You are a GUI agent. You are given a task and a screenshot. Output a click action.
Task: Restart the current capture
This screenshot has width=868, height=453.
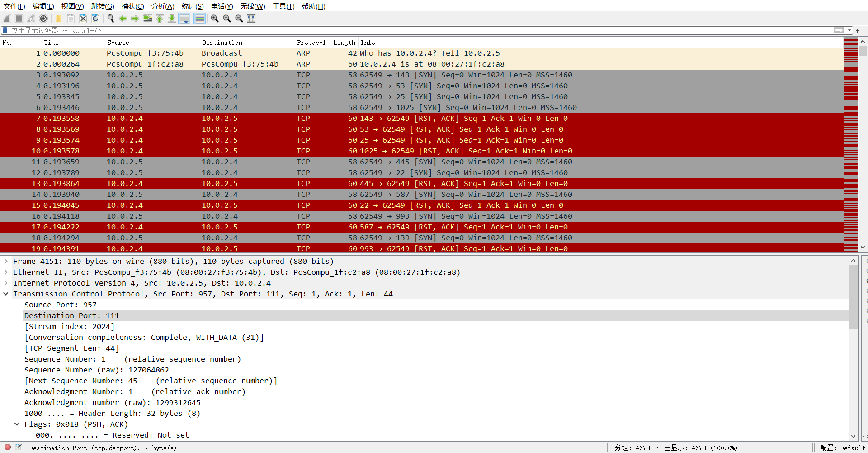(31, 19)
